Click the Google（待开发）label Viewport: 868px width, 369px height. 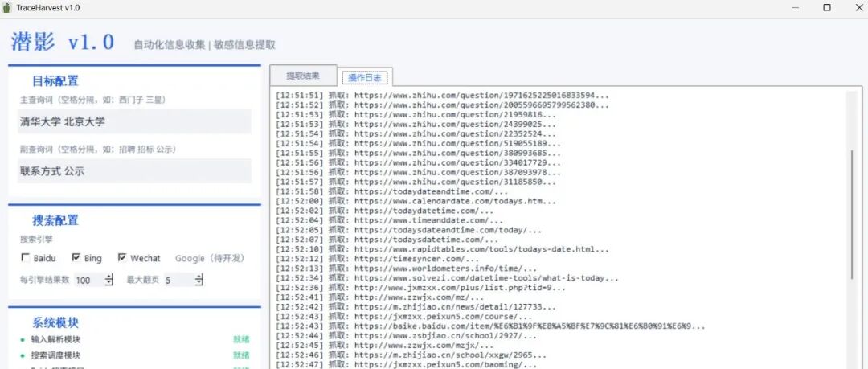coord(210,258)
